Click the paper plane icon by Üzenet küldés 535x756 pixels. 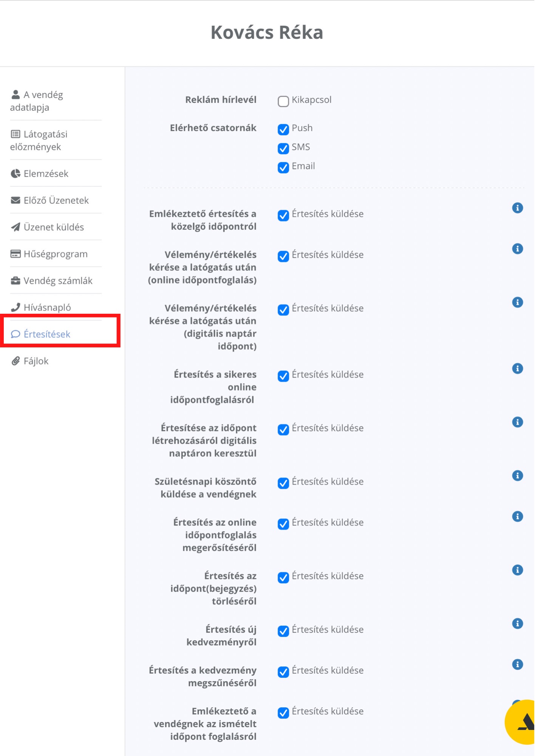15,227
